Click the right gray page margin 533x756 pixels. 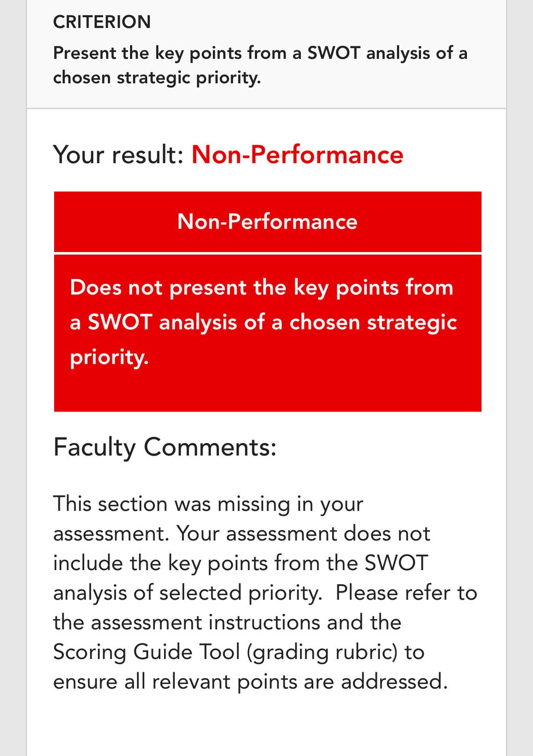pyautogui.click(x=520, y=378)
